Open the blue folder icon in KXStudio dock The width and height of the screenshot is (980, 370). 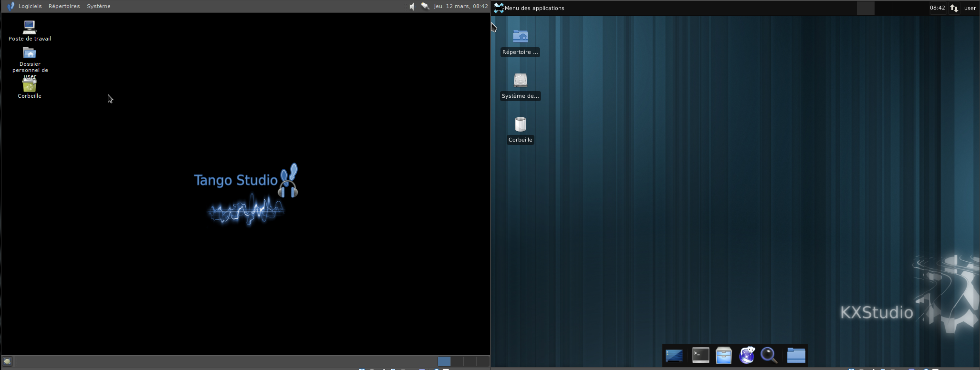[x=796, y=355]
